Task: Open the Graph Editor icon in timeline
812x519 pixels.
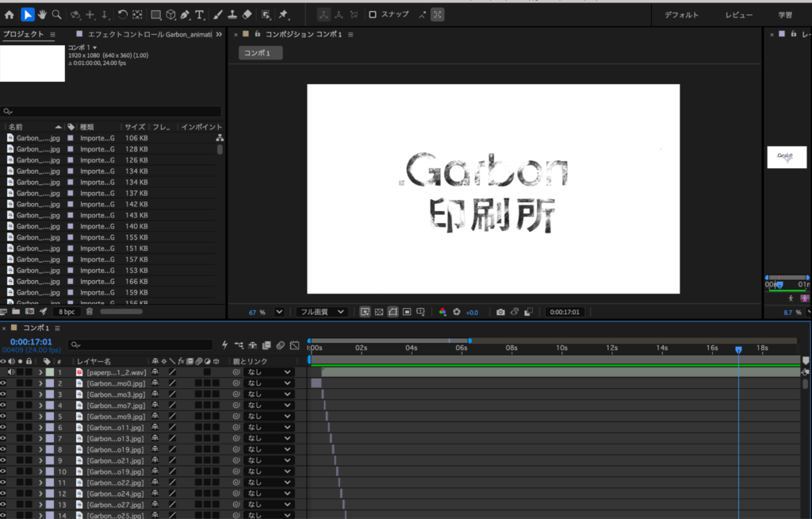Action: click(294, 344)
